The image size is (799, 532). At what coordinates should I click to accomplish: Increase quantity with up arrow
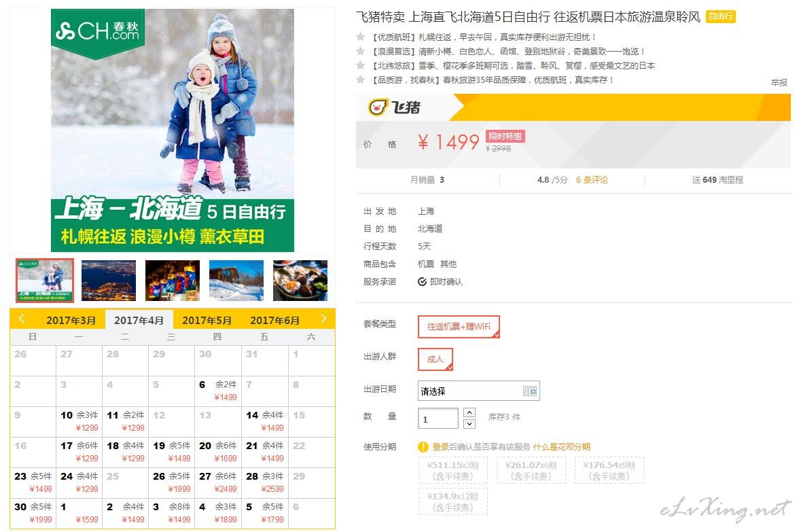[470, 412]
